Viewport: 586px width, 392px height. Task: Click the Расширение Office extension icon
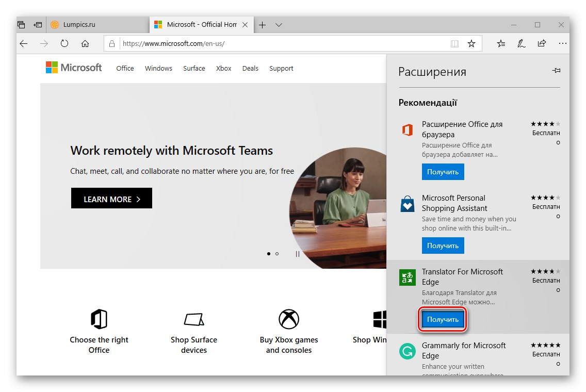pyautogui.click(x=407, y=129)
